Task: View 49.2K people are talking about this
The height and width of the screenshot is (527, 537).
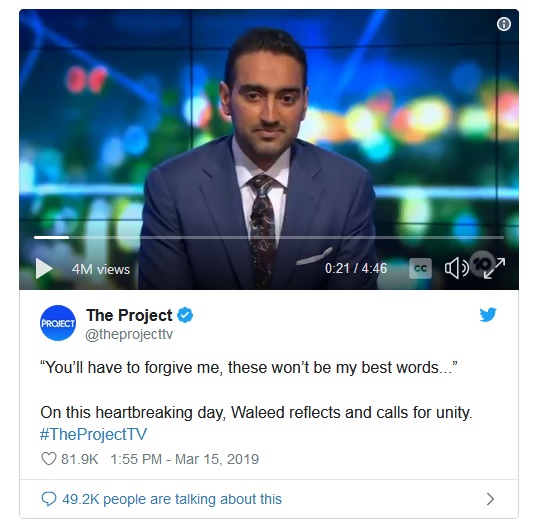Action: click(x=172, y=499)
